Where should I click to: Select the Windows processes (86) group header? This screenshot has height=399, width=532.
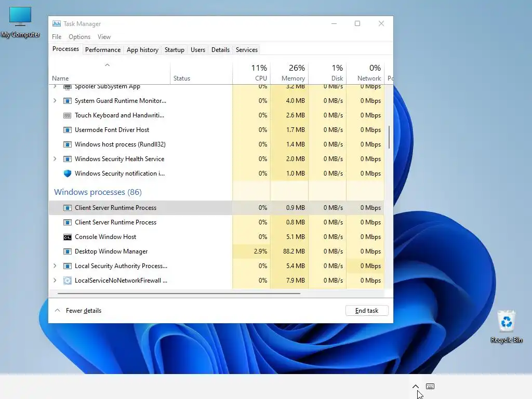coord(98,192)
